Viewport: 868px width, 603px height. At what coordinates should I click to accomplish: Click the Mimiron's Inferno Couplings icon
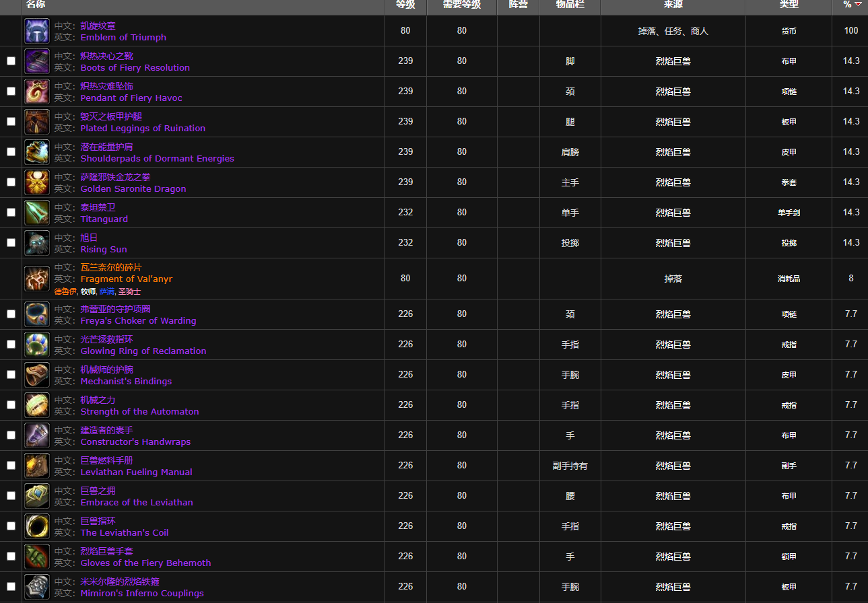pos(37,587)
